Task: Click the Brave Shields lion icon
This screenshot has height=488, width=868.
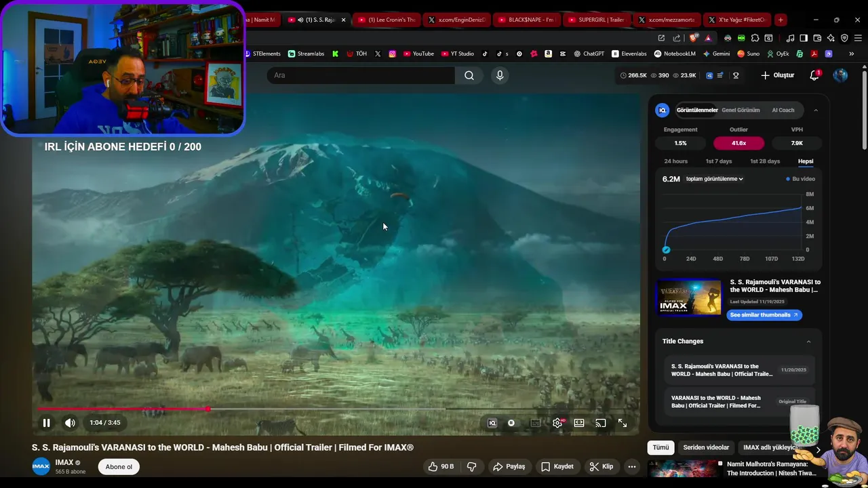Action: pos(694,38)
